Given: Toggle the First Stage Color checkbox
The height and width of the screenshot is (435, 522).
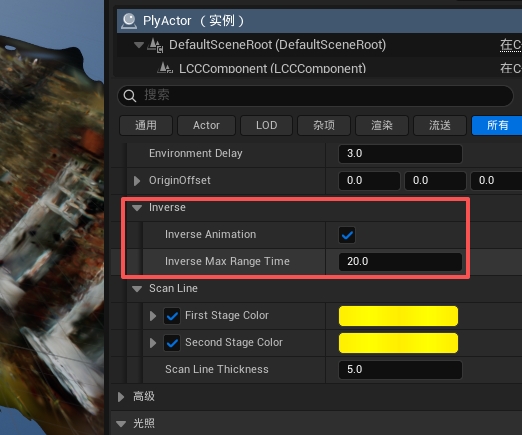Looking at the screenshot, I should tap(172, 316).
